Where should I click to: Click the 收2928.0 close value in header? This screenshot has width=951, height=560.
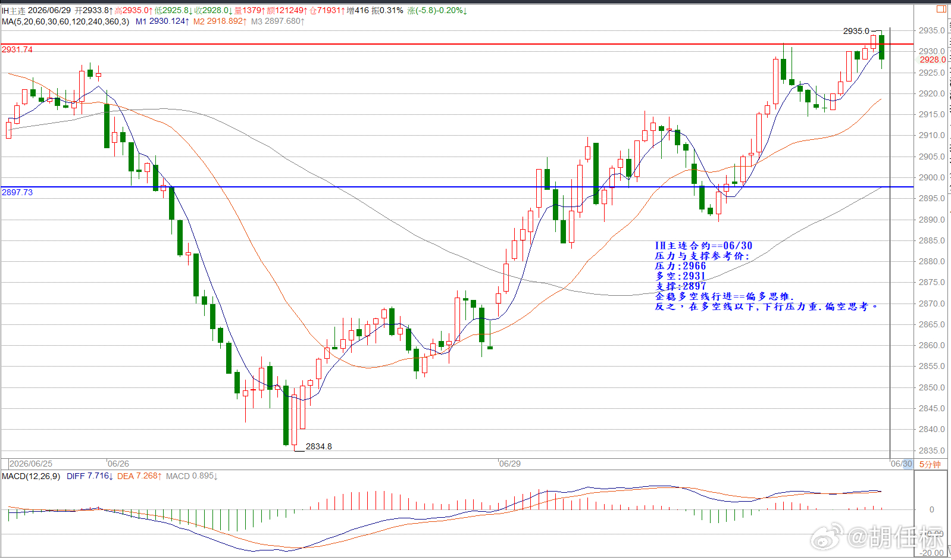coord(213,11)
